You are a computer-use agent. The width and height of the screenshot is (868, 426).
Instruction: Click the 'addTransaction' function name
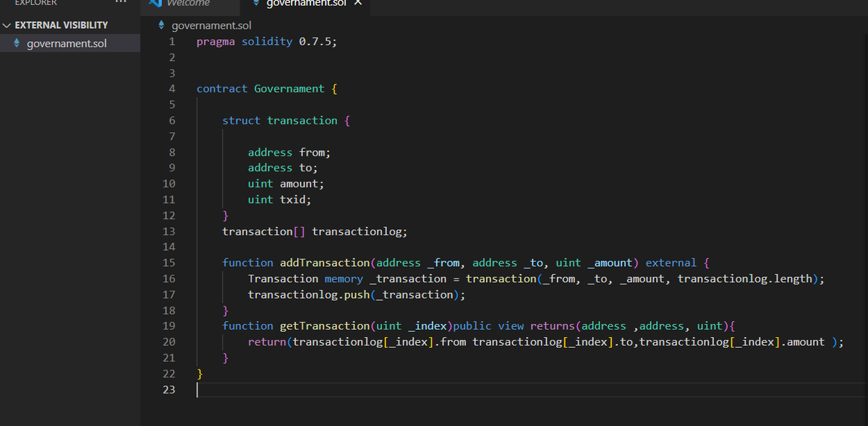325,263
